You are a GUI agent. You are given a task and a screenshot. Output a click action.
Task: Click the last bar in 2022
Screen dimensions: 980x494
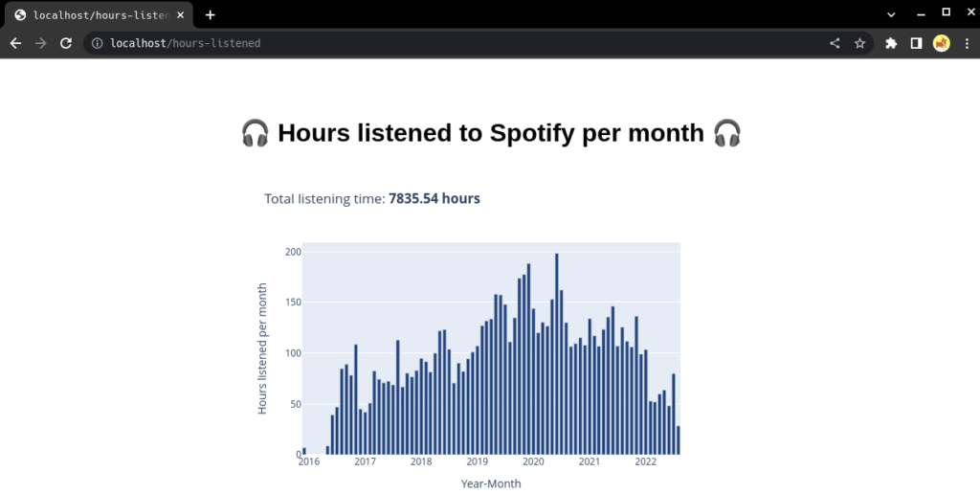pos(679,440)
